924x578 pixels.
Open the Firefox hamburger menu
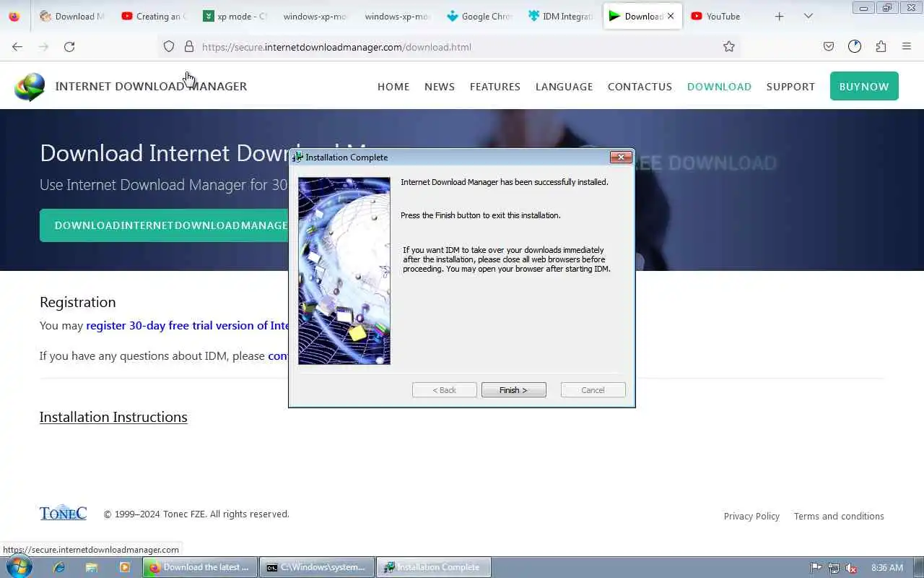point(907,46)
